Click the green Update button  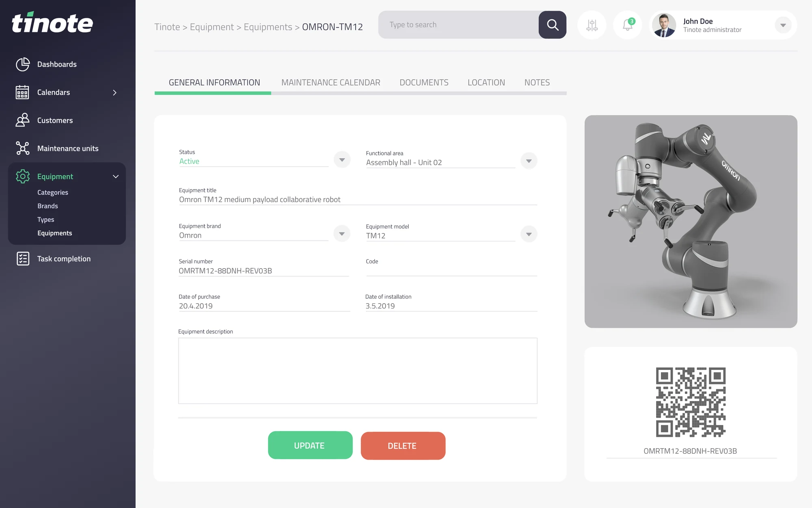pyautogui.click(x=310, y=445)
